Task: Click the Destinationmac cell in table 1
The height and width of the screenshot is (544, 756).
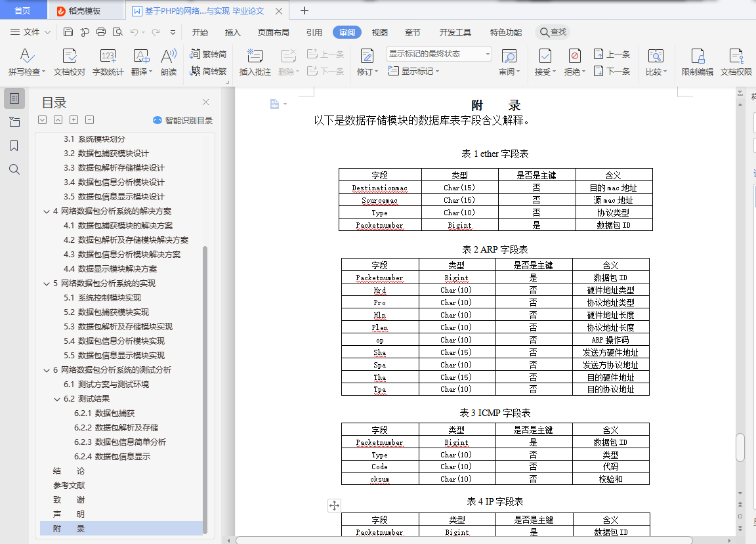Action: tap(380, 188)
